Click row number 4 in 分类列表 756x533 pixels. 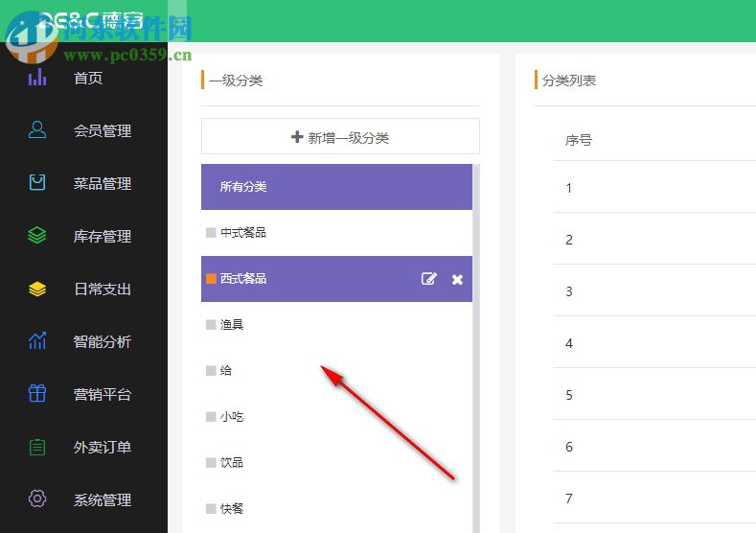click(x=569, y=343)
